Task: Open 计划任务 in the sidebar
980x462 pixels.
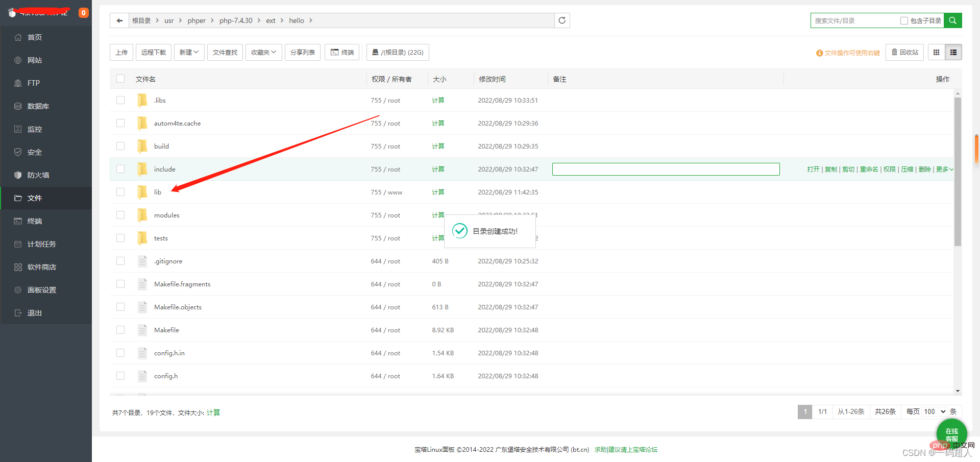Action: pyautogui.click(x=46, y=244)
